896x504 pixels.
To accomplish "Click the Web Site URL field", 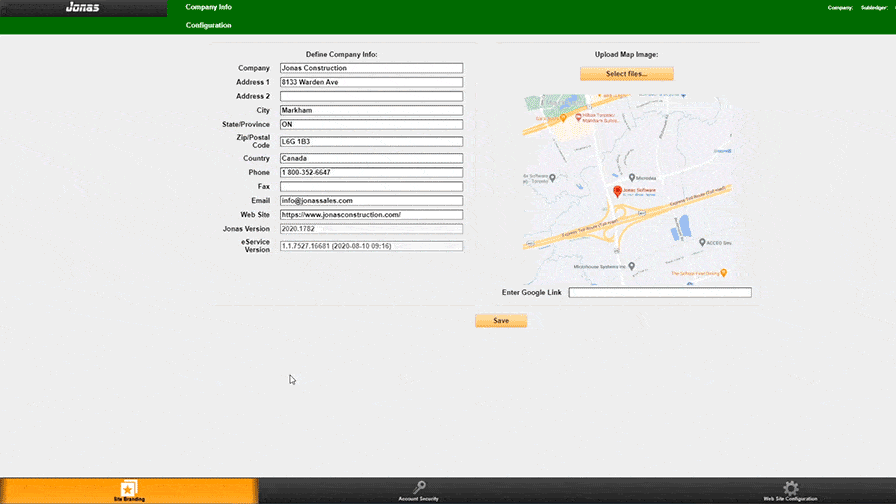I will 371,214.
